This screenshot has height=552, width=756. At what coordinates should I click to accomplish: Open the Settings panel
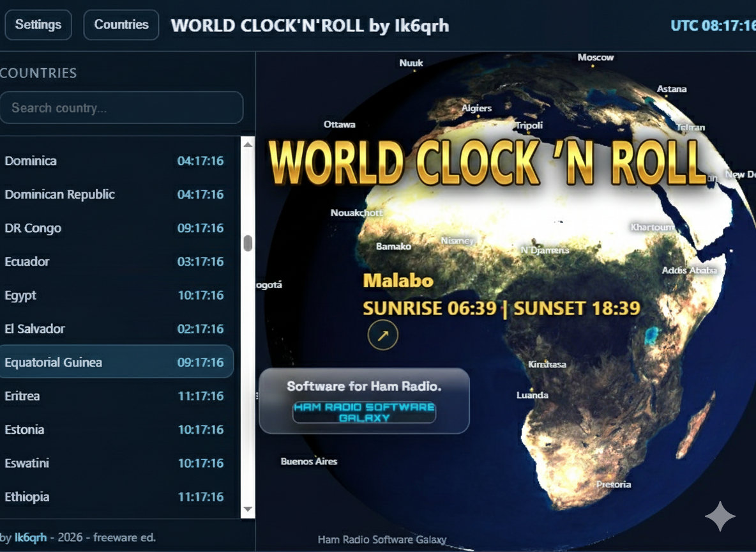(x=38, y=25)
